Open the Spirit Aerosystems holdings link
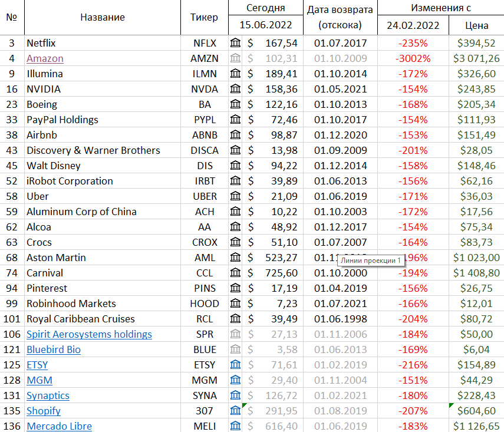This screenshot has height=432, width=504. (90, 334)
